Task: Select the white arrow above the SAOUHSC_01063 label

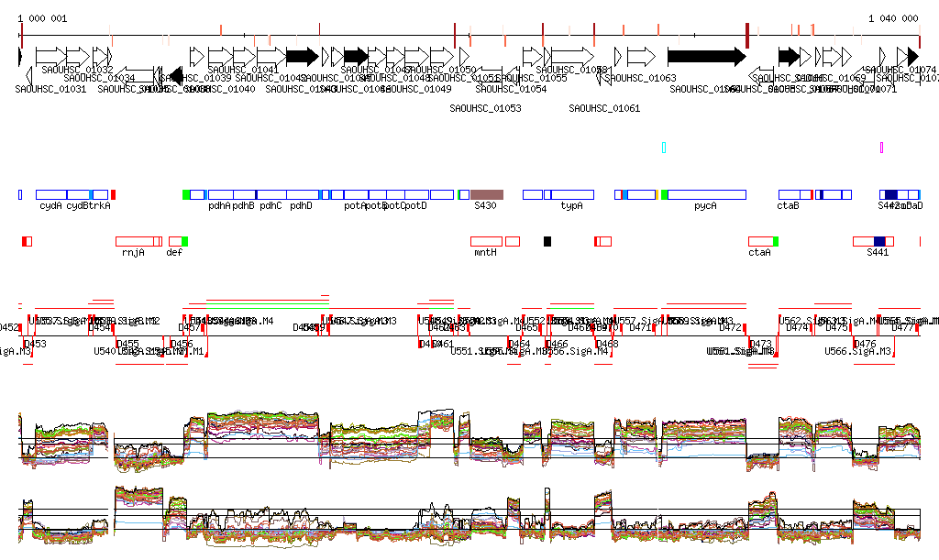Action: tap(641, 57)
